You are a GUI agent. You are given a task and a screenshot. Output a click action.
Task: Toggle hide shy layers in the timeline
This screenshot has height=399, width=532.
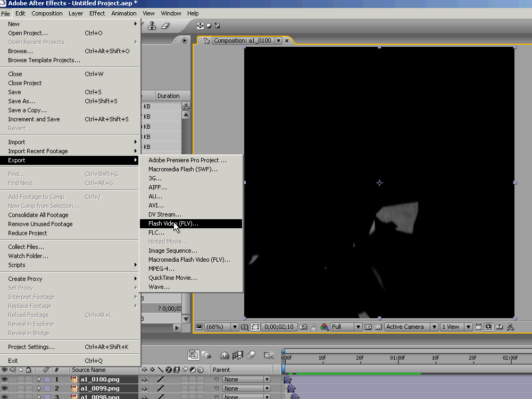[225, 355]
